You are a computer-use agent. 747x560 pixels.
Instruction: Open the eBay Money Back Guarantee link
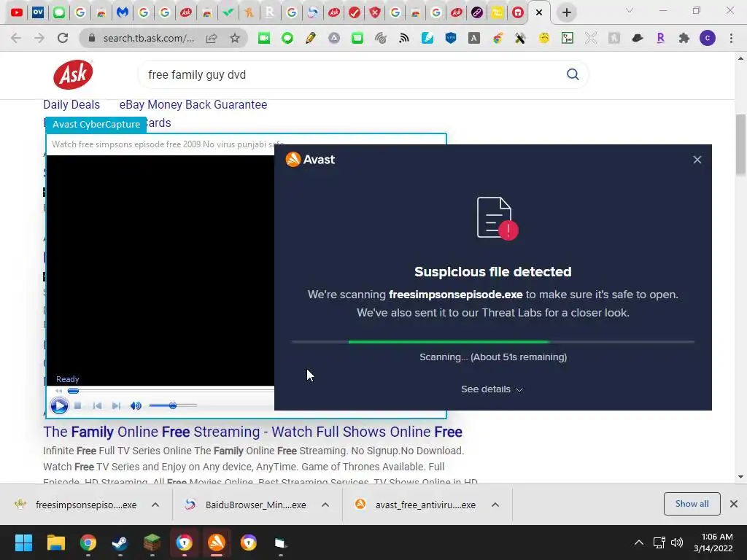193,104
